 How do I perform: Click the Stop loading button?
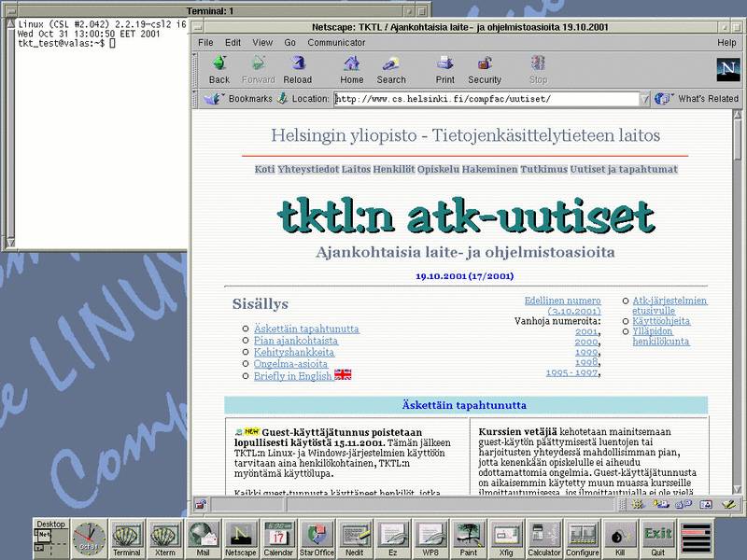pyautogui.click(x=539, y=69)
